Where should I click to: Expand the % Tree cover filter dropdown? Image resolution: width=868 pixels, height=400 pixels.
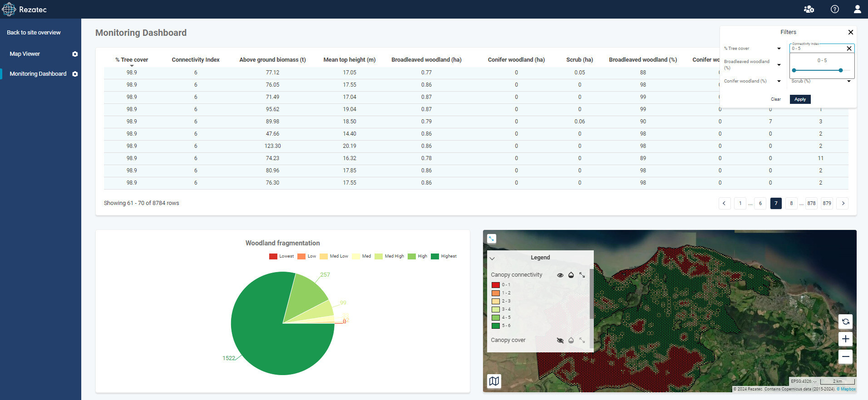(779, 49)
